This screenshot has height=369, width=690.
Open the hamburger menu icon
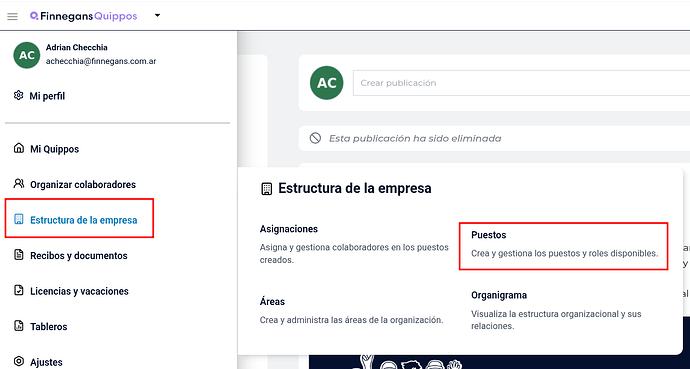(x=12, y=17)
